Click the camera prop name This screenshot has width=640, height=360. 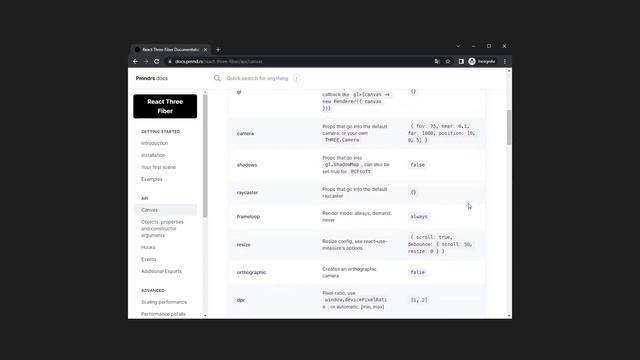coord(245,133)
